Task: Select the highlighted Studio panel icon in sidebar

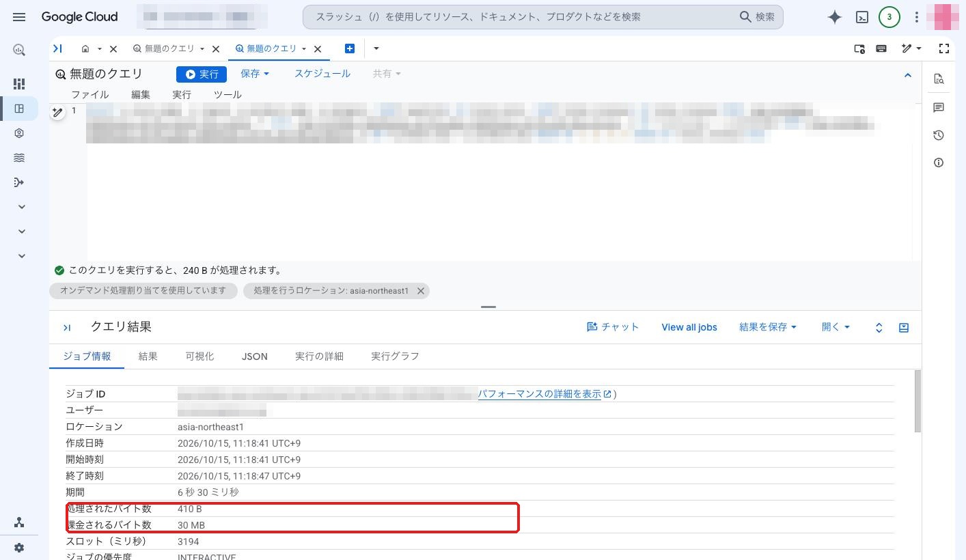Action: pyautogui.click(x=19, y=109)
